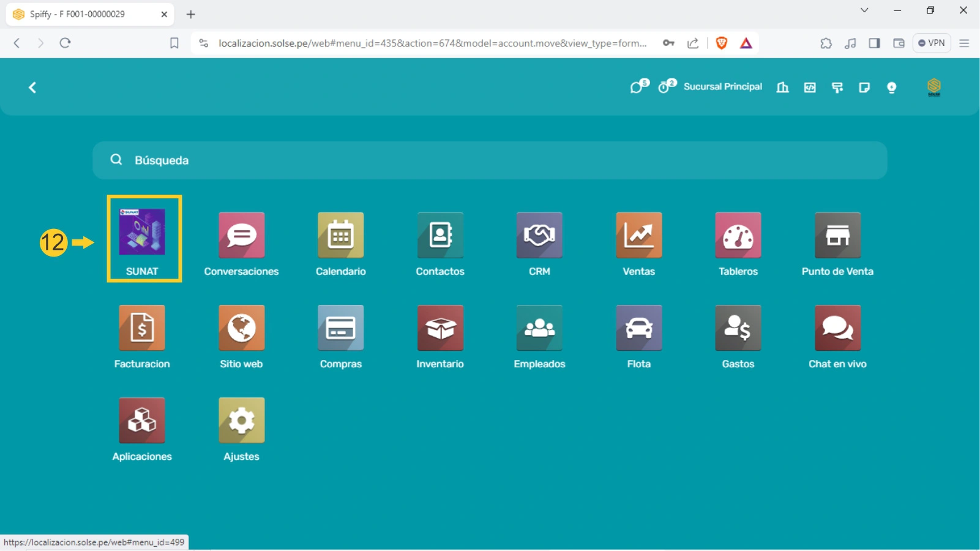Open the CRM handshake app

click(539, 236)
